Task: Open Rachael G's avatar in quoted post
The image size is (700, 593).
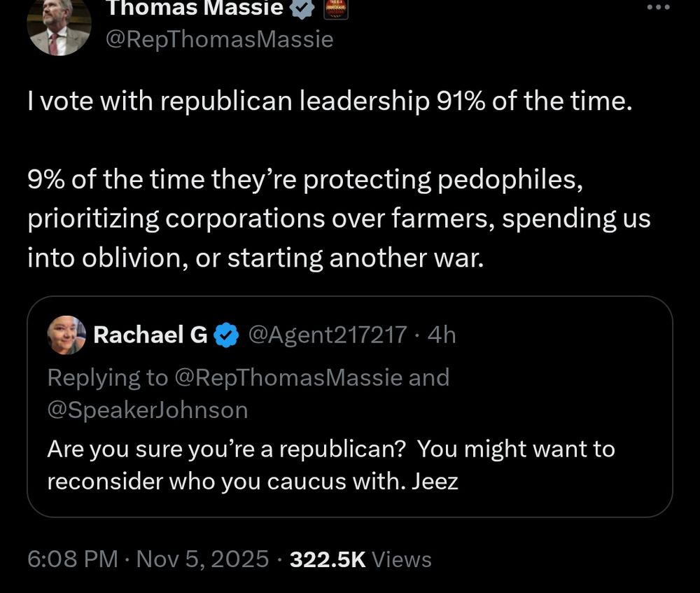Action: 66,335
